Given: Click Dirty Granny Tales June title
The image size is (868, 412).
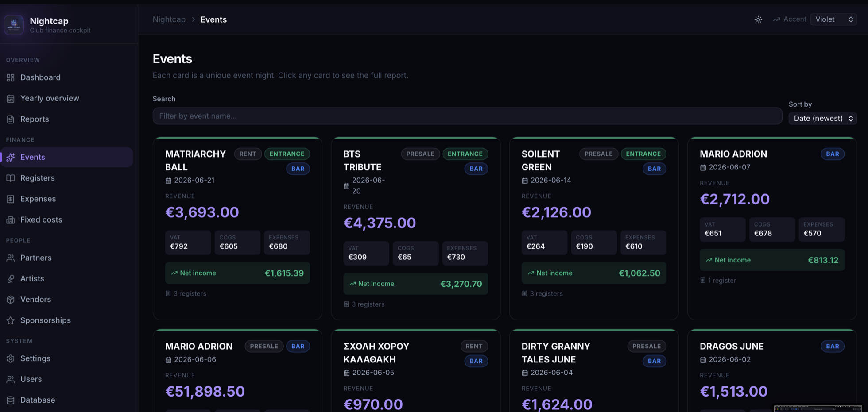Looking at the screenshot, I should pos(556,353).
